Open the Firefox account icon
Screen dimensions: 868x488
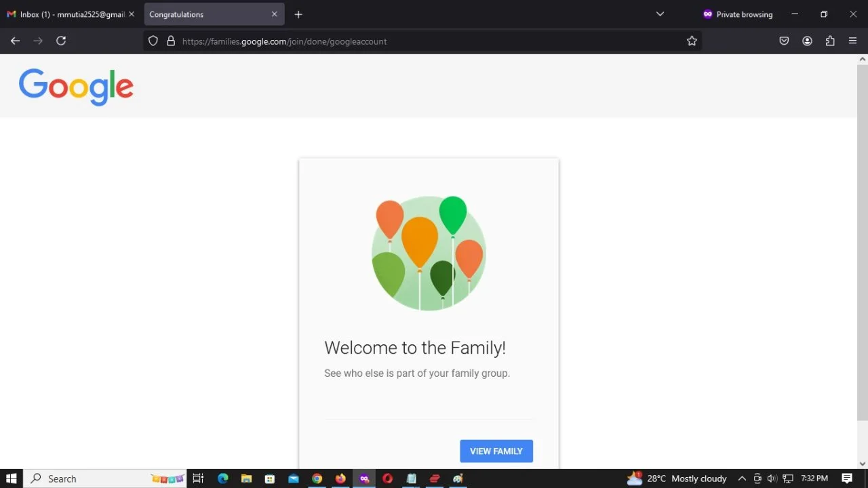point(807,41)
